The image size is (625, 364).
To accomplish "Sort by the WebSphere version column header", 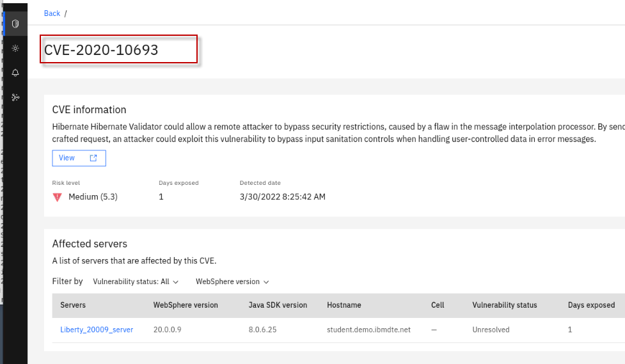I will 186,305.
